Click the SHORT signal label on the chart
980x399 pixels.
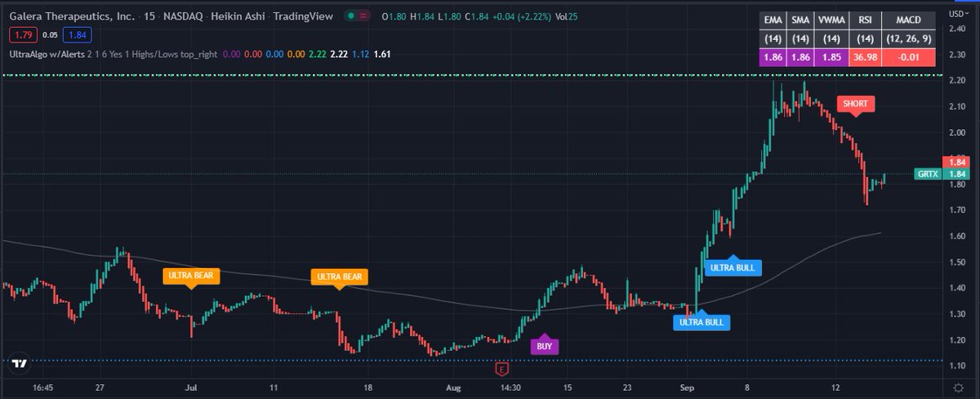click(x=856, y=105)
